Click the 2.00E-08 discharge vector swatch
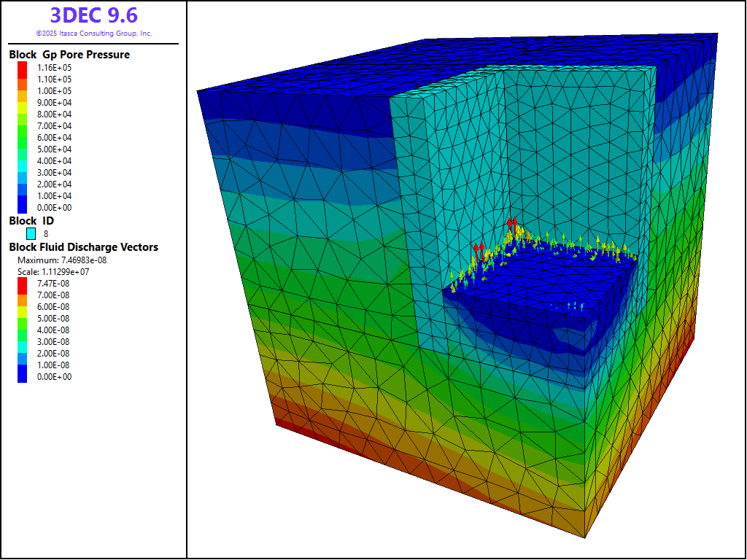747x560 pixels. click(x=23, y=354)
